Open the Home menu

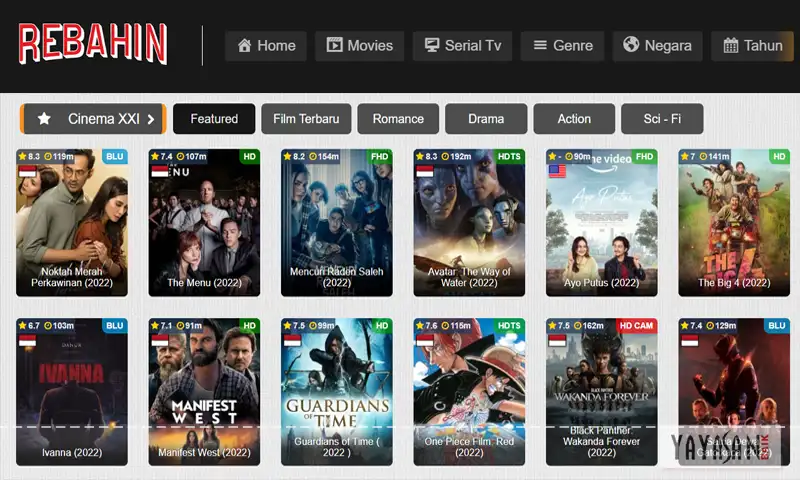266,45
